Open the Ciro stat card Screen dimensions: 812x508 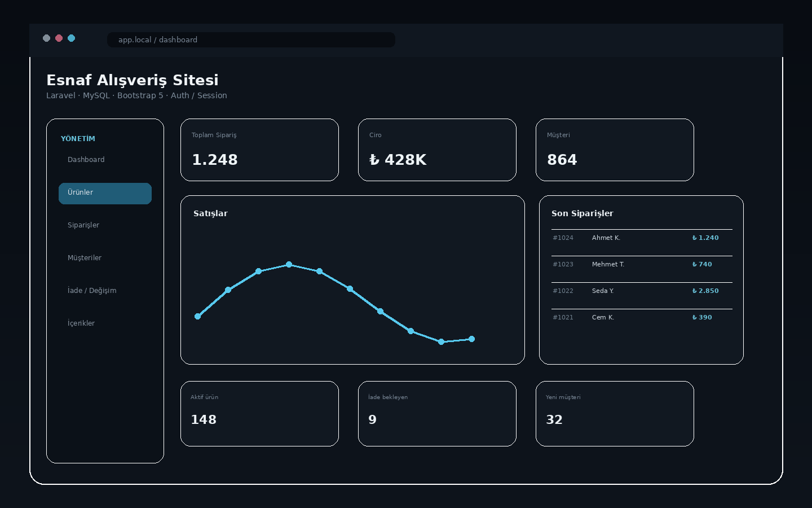437,150
